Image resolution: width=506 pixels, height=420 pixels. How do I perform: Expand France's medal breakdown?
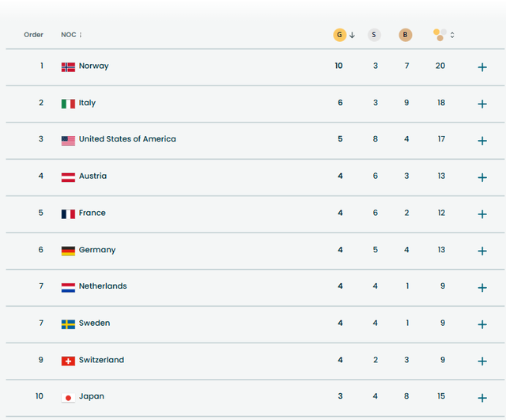click(482, 214)
